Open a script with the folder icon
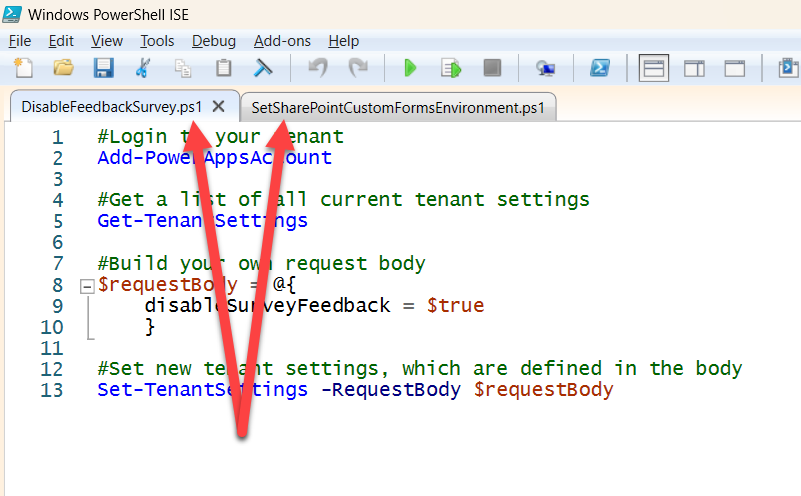Image resolution: width=801 pixels, height=496 pixels. point(63,68)
